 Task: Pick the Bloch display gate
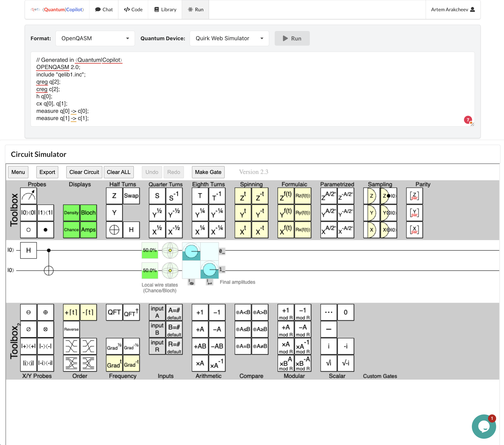click(x=88, y=213)
